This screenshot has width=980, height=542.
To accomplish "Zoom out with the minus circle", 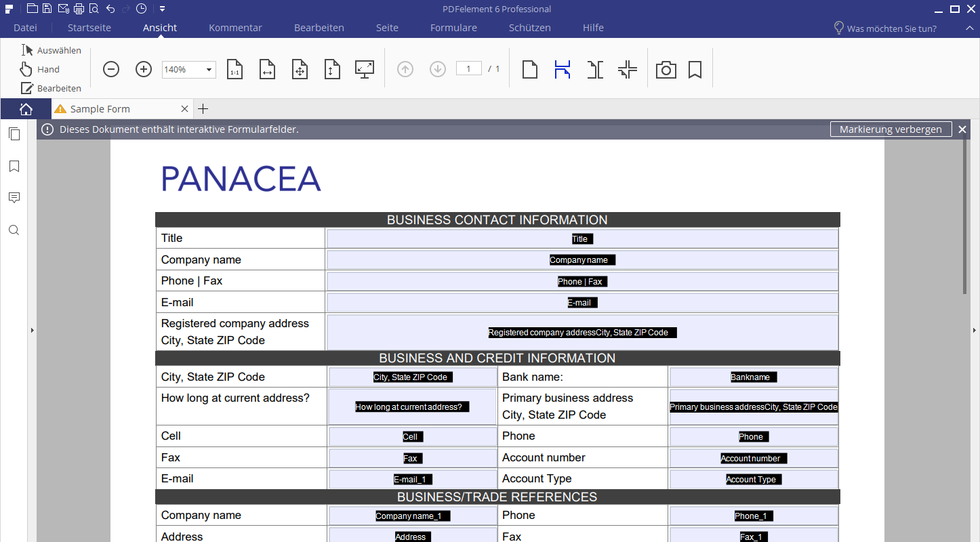I will [x=111, y=69].
